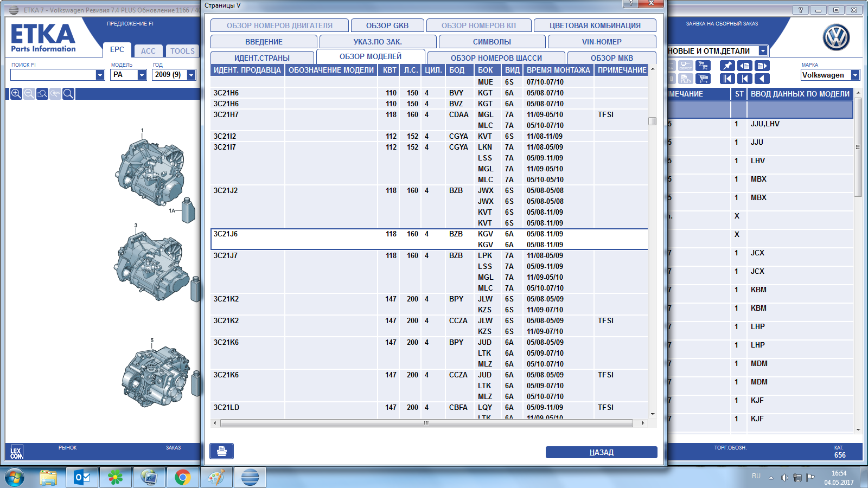Zoom in on the parts illustration

point(16,94)
